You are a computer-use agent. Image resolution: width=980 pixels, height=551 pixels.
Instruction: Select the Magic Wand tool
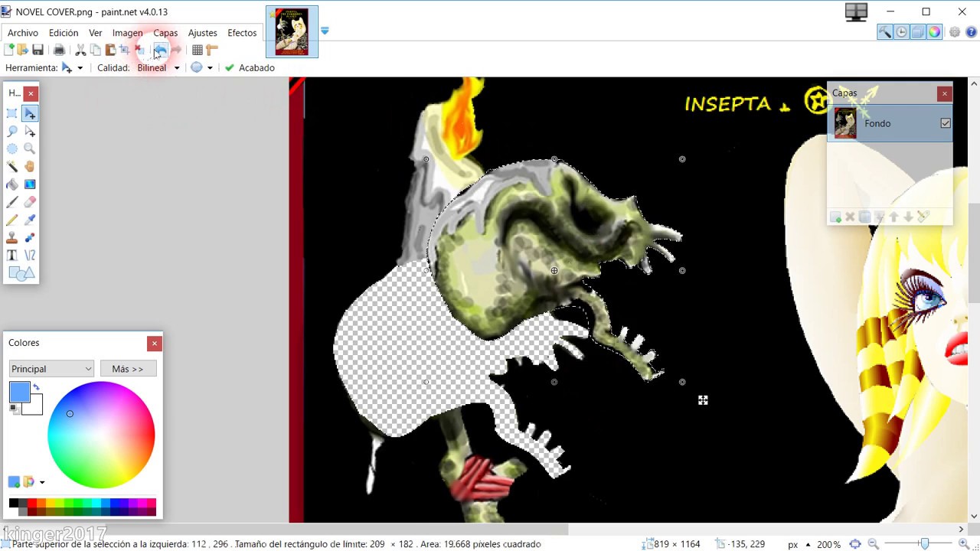(12, 166)
